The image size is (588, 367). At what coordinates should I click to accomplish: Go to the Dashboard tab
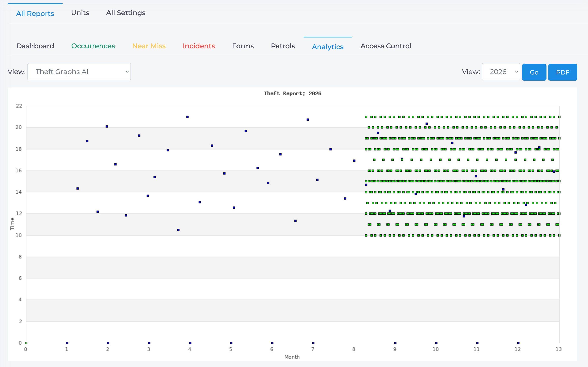click(x=35, y=46)
